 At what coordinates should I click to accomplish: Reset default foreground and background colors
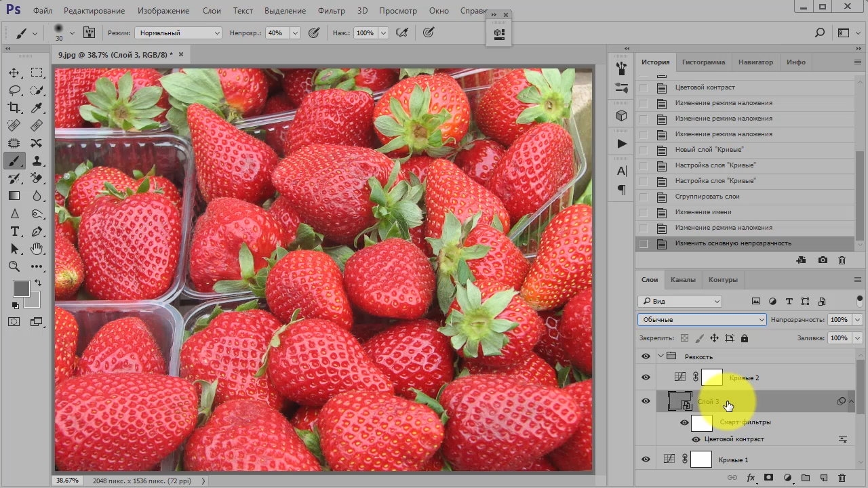point(15,305)
